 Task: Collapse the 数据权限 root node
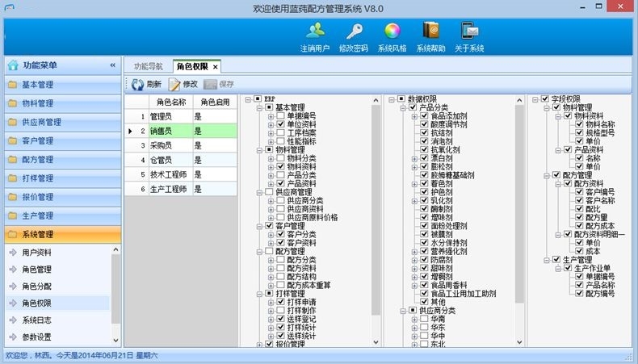click(392, 99)
